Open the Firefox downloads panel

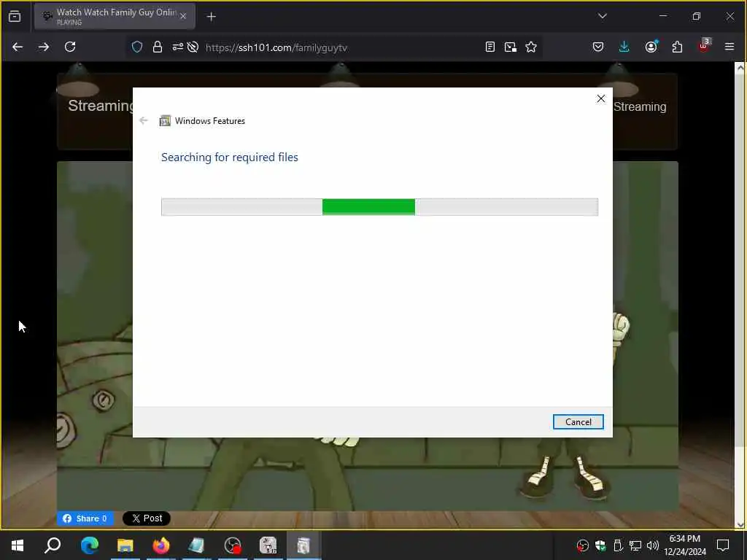point(624,47)
